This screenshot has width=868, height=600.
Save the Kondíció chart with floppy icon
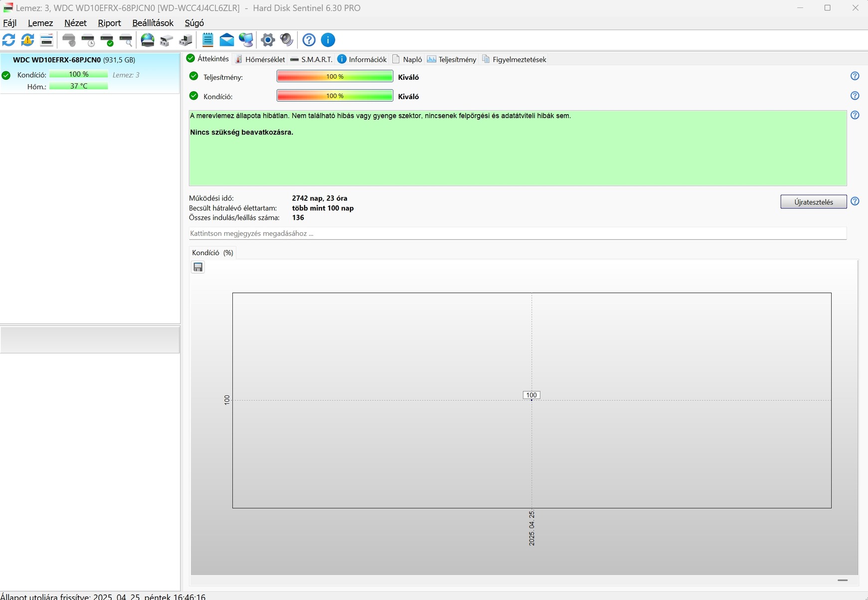click(198, 267)
